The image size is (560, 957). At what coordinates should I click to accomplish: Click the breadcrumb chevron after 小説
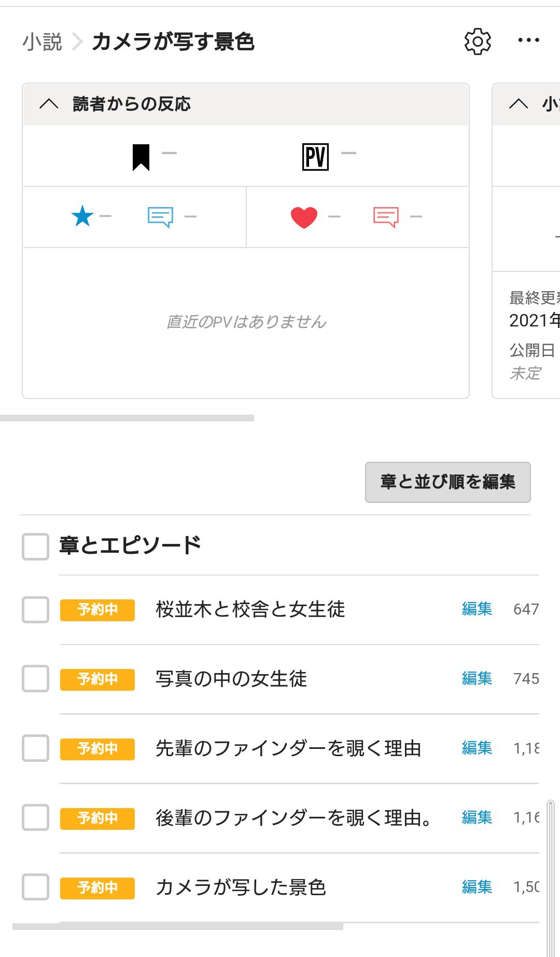[77, 42]
